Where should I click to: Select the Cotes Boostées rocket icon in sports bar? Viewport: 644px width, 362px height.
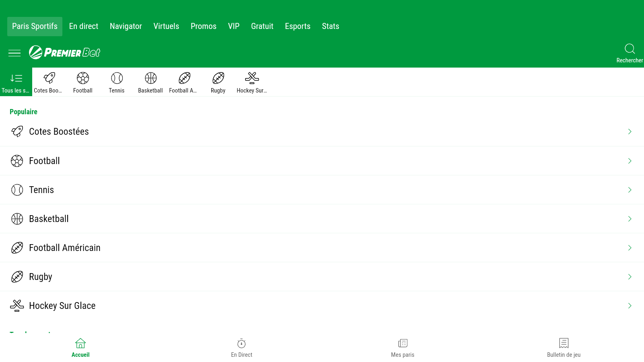[x=49, y=78]
